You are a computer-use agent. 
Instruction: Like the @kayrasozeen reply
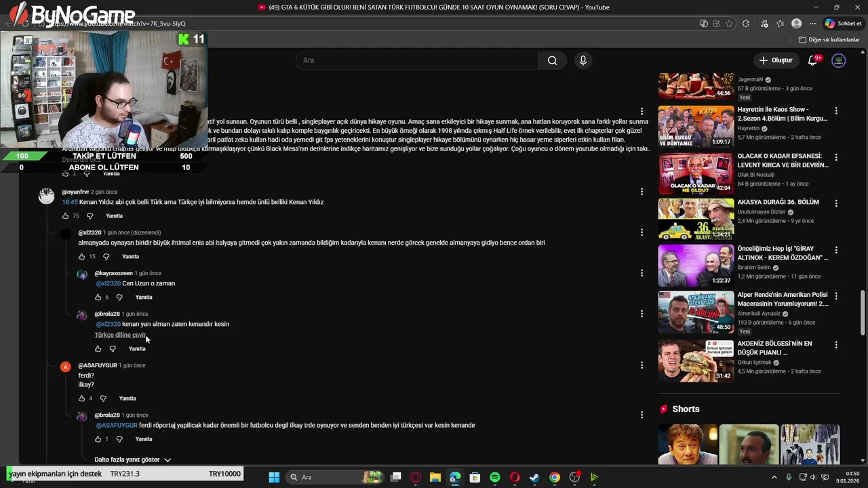(98, 298)
